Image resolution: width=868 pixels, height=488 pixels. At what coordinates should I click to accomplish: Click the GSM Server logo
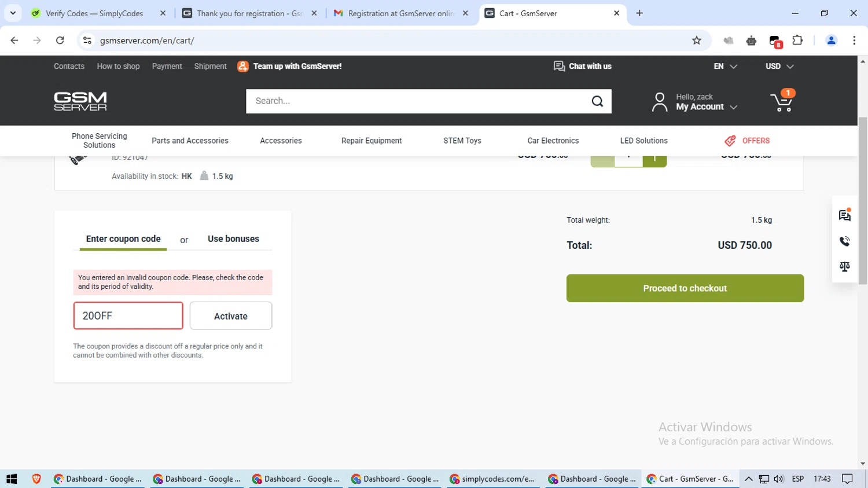80,101
